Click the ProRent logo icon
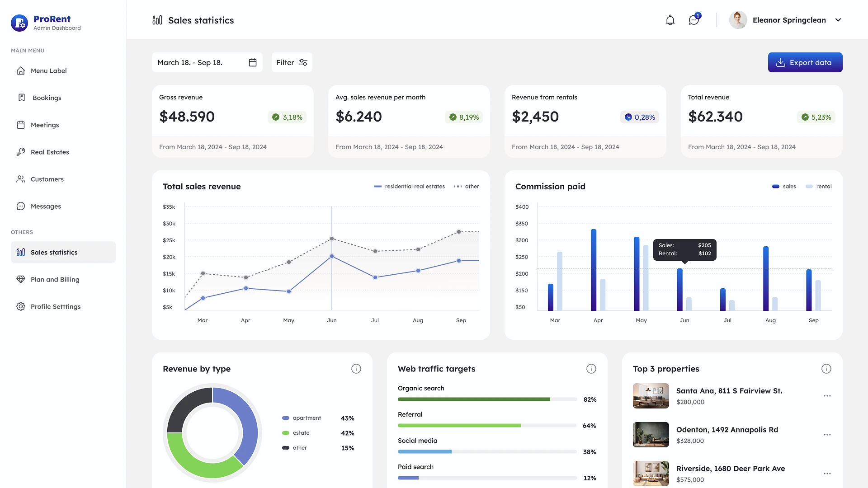Image resolution: width=868 pixels, height=488 pixels. (19, 23)
